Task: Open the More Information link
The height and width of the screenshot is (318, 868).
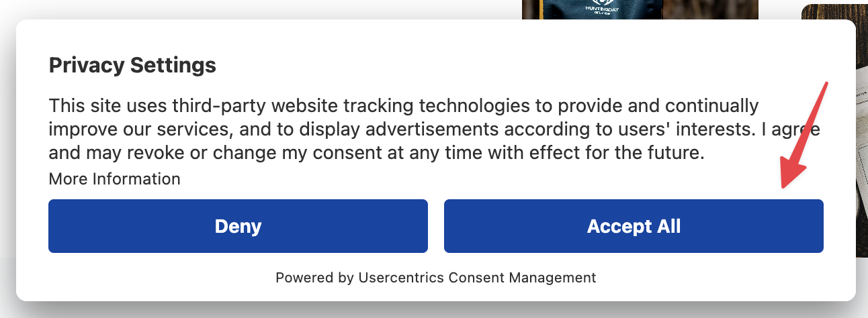Action: click(x=114, y=179)
